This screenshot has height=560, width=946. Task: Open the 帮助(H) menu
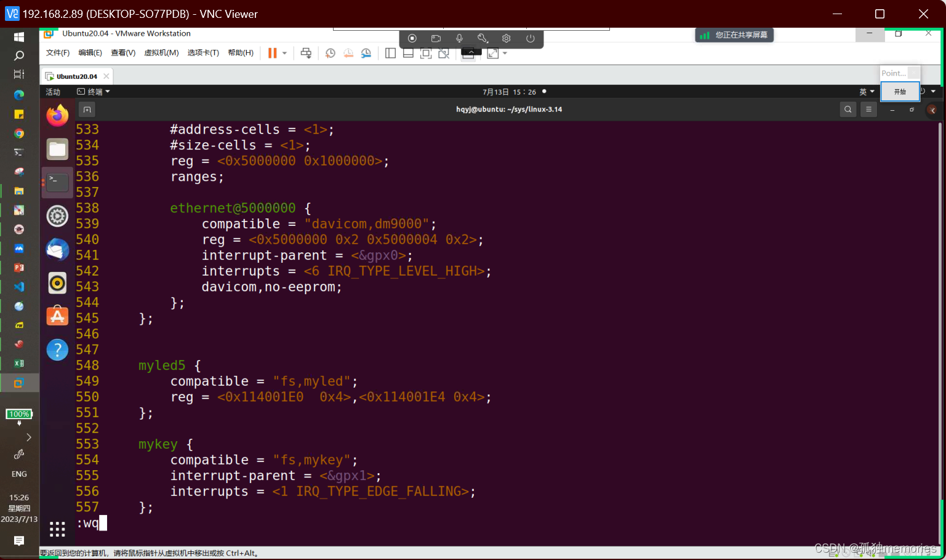(x=241, y=53)
